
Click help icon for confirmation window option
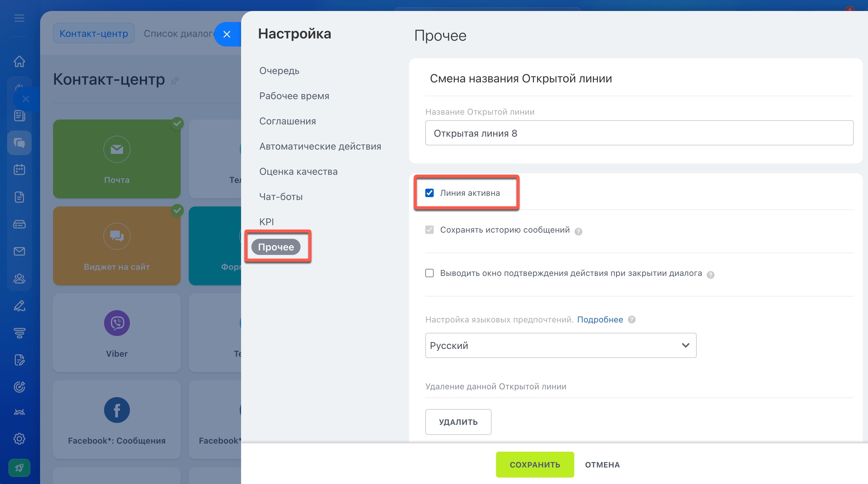[x=710, y=275]
